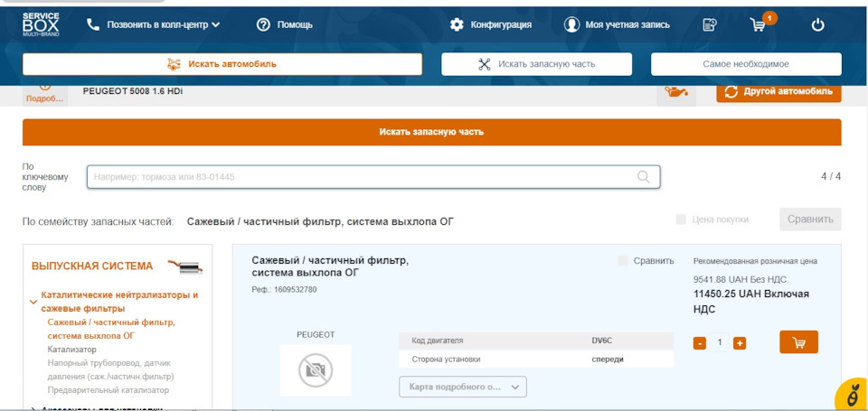Open vehicle Подроб... details icon
The height and width of the screenshot is (411, 868).
(x=45, y=95)
